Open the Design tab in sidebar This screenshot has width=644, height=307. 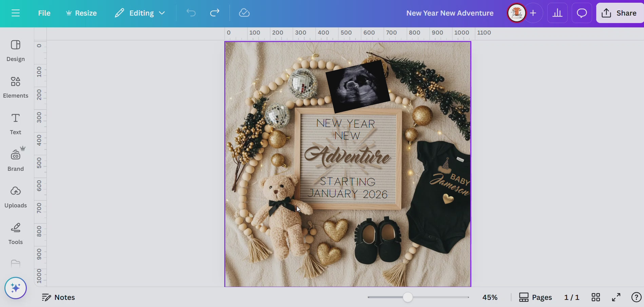pos(16,50)
